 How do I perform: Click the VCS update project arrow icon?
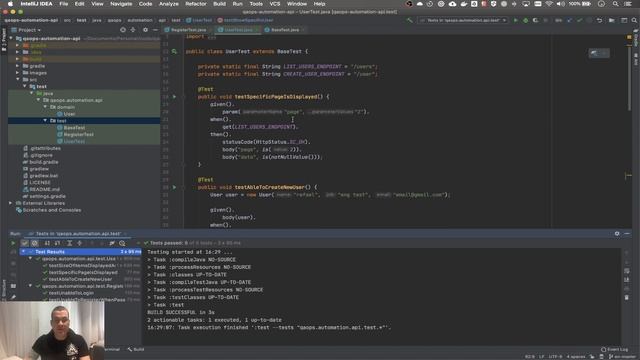pos(570,20)
